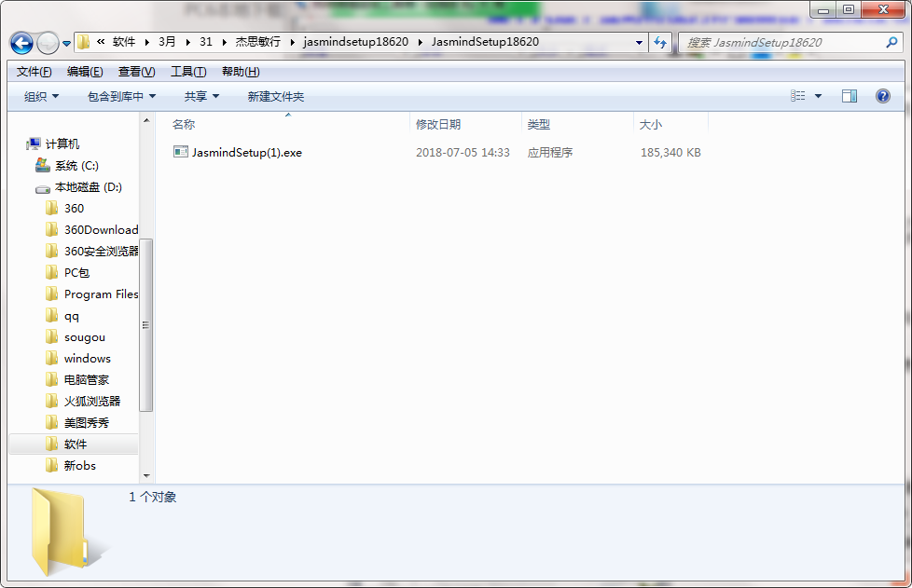Click 杰思敏行 in the breadcrumb path
This screenshot has height=588, width=912.
257,42
